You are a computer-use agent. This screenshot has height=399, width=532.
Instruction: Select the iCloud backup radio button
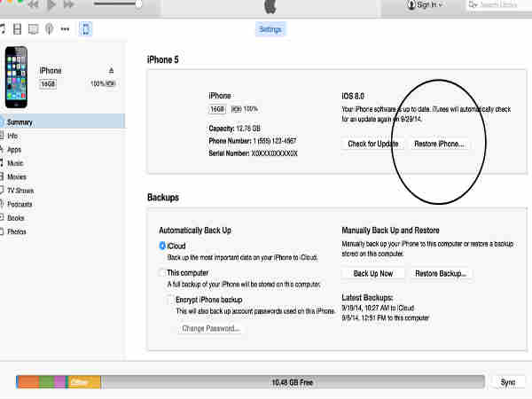coord(163,246)
